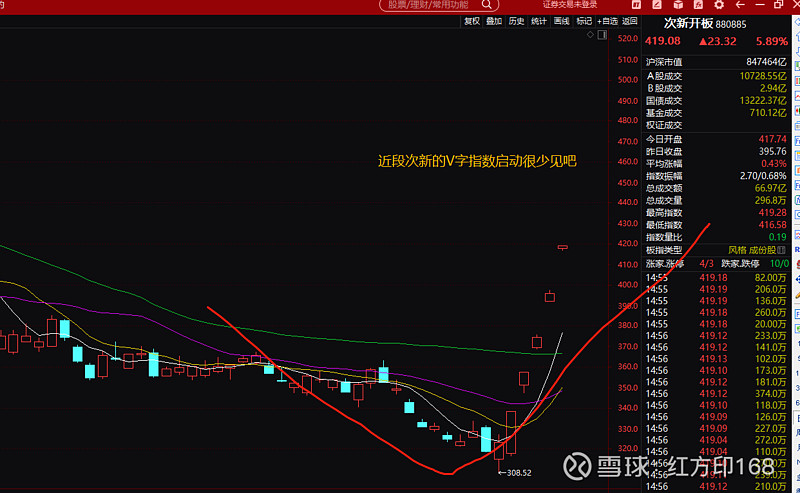Select 叠加 overlay in the chart toolbar

click(x=494, y=21)
